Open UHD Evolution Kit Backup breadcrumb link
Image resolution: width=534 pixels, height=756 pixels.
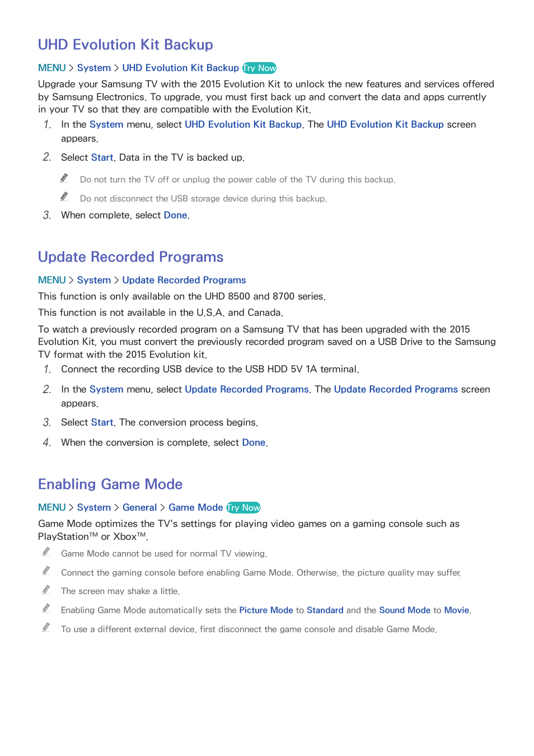(181, 68)
